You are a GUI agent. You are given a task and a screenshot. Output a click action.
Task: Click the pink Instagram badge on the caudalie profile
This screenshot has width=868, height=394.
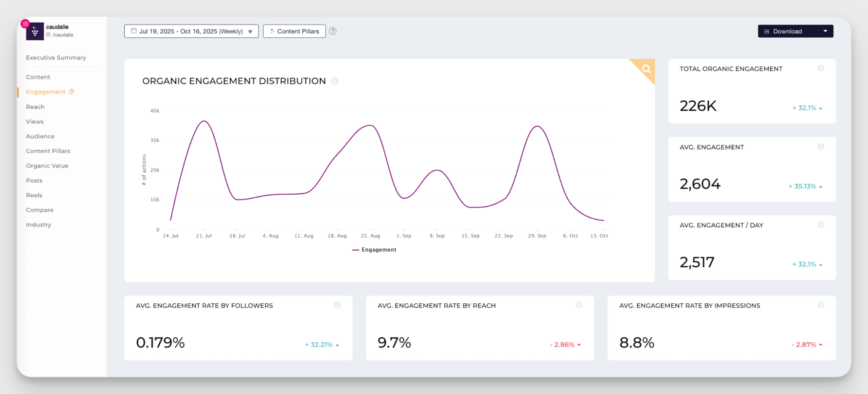(25, 24)
